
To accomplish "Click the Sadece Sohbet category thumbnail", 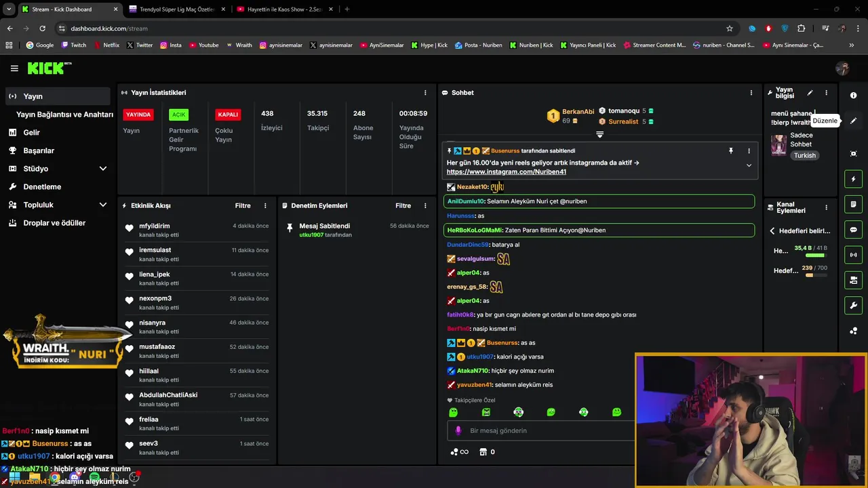I will tap(779, 145).
